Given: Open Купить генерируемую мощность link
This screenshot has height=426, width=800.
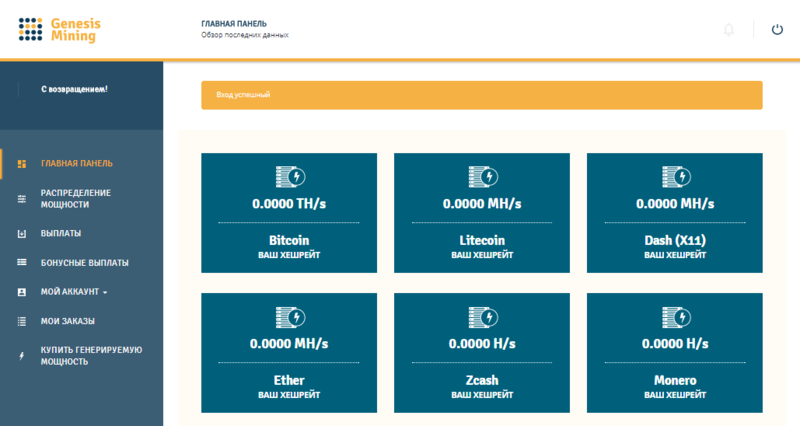Looking at the screenshot, I should (91, 355).
